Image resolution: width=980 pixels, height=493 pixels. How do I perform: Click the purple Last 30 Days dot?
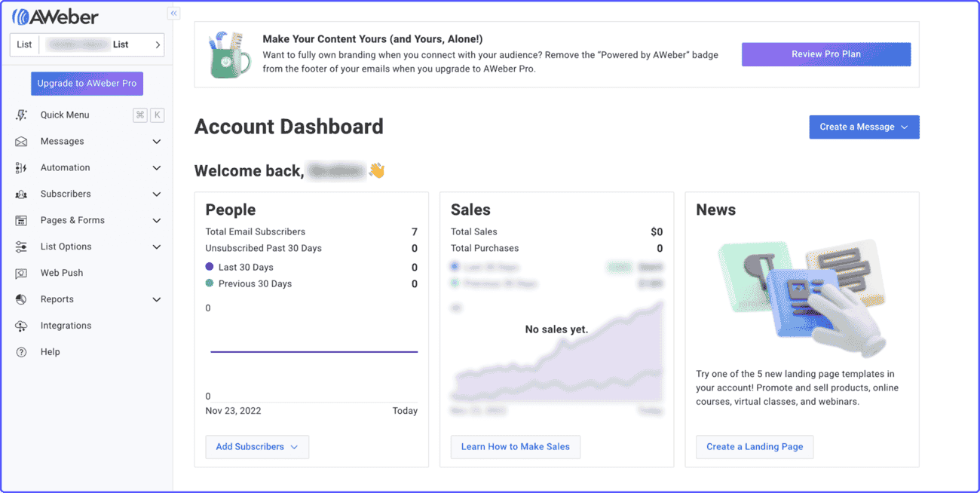point(210,267)
